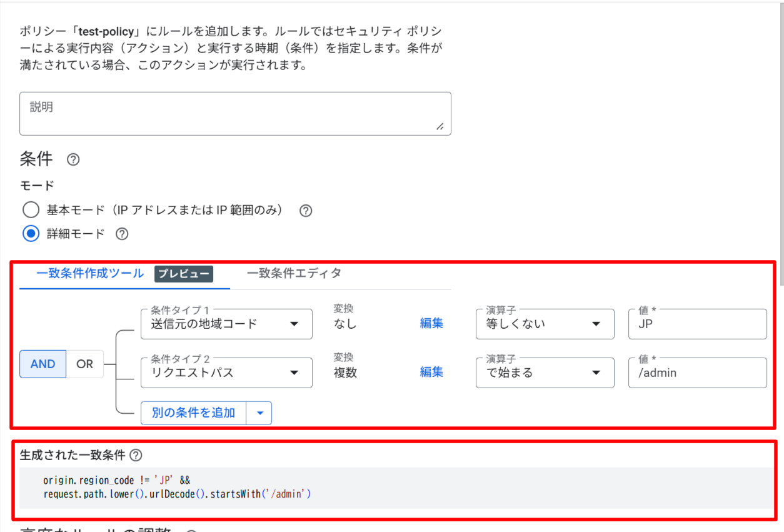Open help for 生成された一致条件
The image size is (784, 532).
pos(137,455)
